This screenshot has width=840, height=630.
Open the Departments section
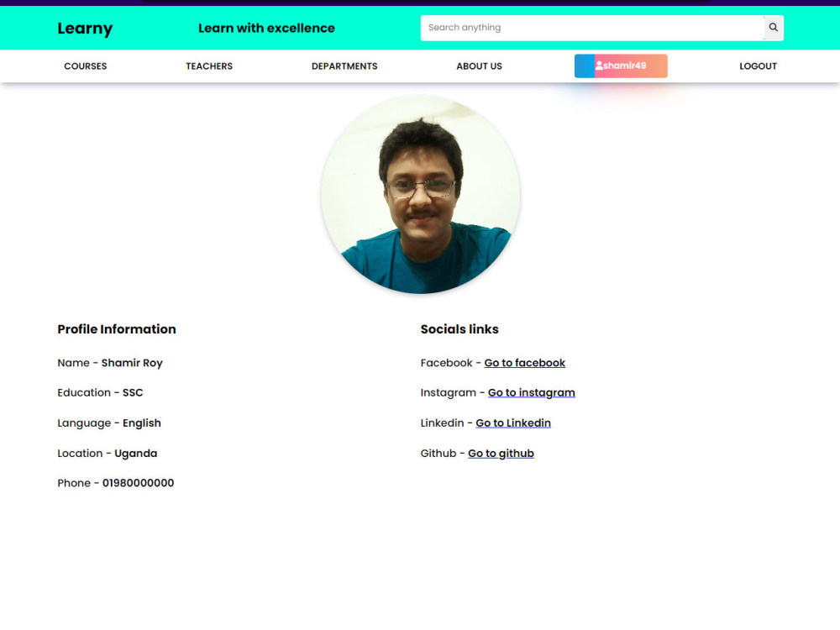click(344, 66)
